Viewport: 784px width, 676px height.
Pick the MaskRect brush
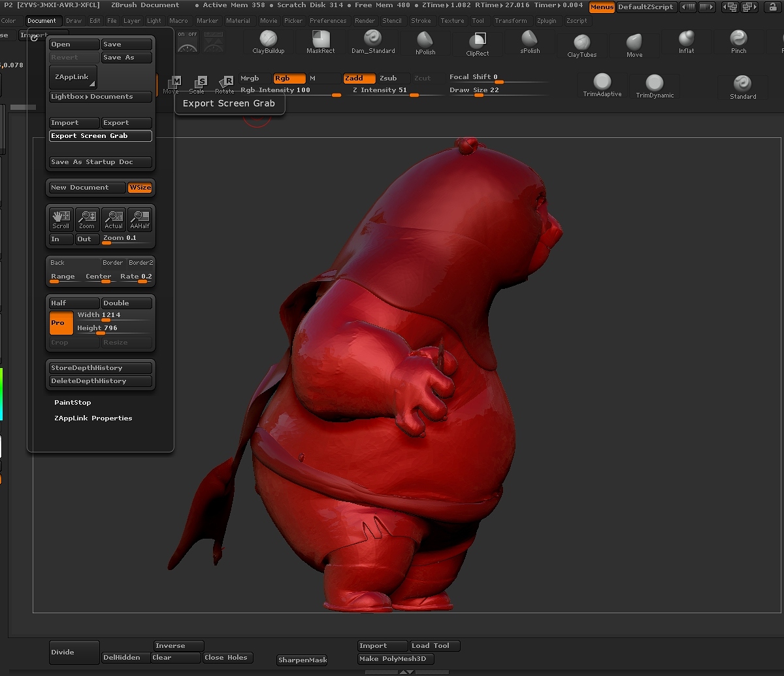point(321,42)
